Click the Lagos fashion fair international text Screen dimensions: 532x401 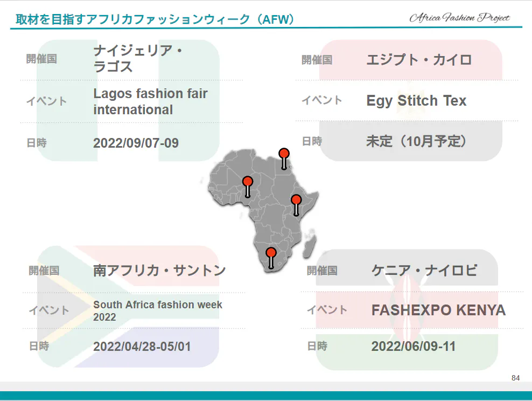click(150, 101)
